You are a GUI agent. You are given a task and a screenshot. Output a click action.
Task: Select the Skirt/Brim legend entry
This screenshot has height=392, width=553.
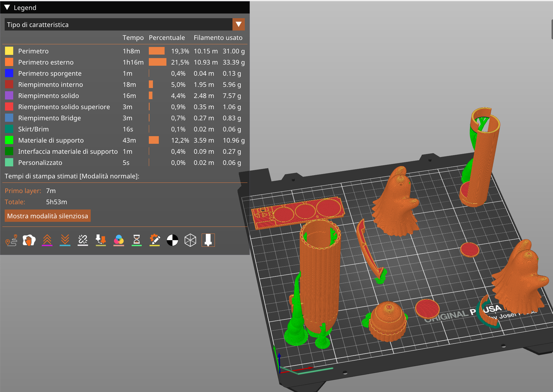point(33,129)
